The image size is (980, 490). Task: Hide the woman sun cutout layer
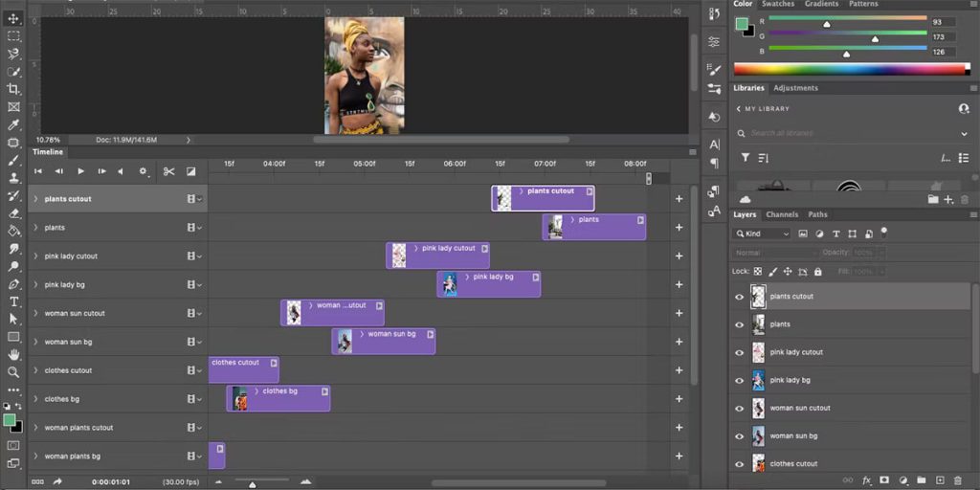click(x=739, y=408)
